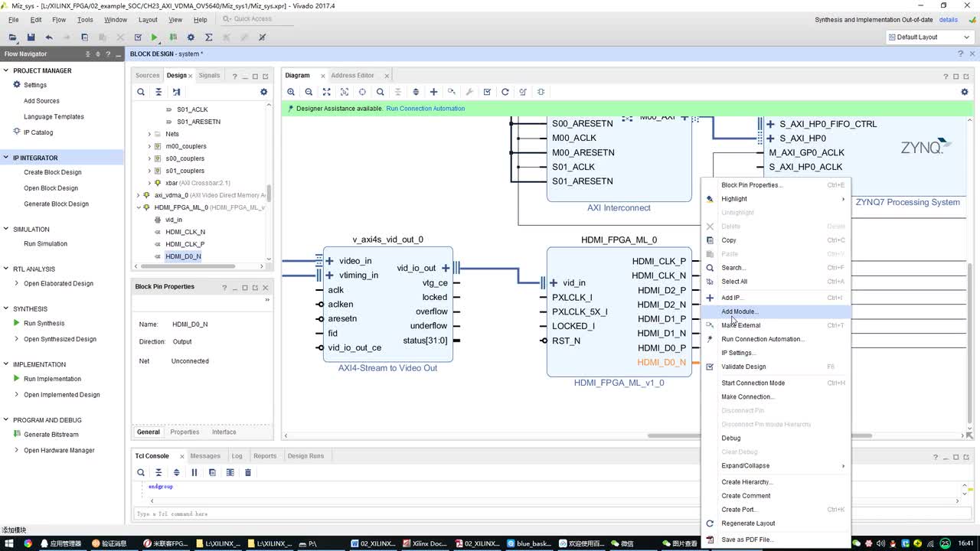980x551 pixels.
Task: Click the Undo arrow in the main toolbar
Action: point(49,37)
